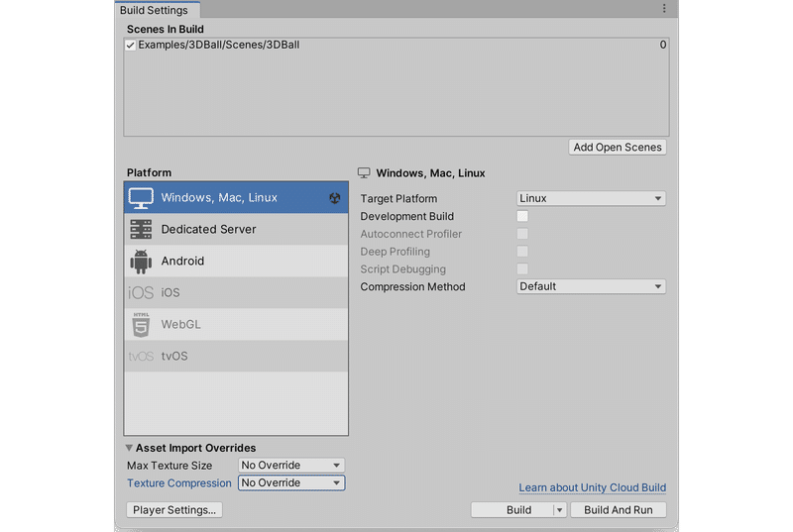The width and height of the screenshot is (793, 532).
Task: Open the Compression Method dropdown
Action: [x=591, y=286]
